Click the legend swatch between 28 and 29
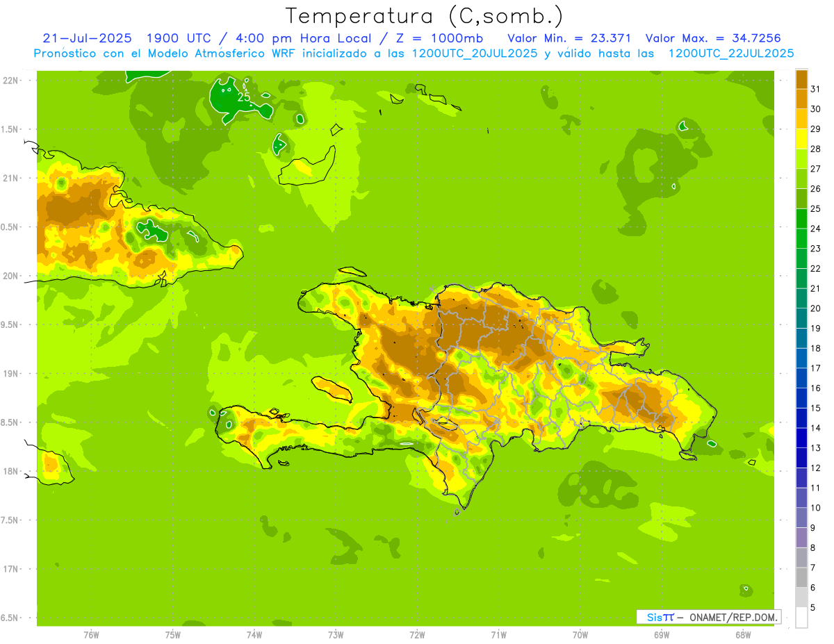834x644 pixels. (801, 139)
